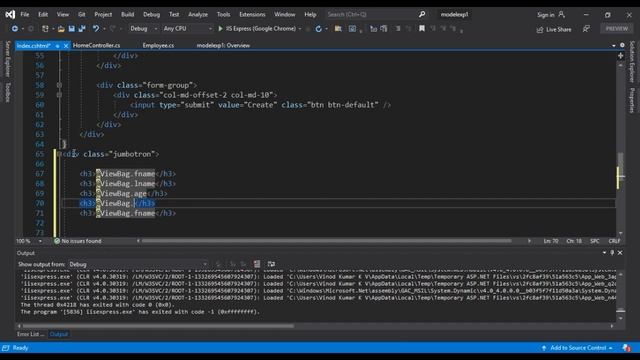Open the Server Explorer side tab

[x=7, y=59]
